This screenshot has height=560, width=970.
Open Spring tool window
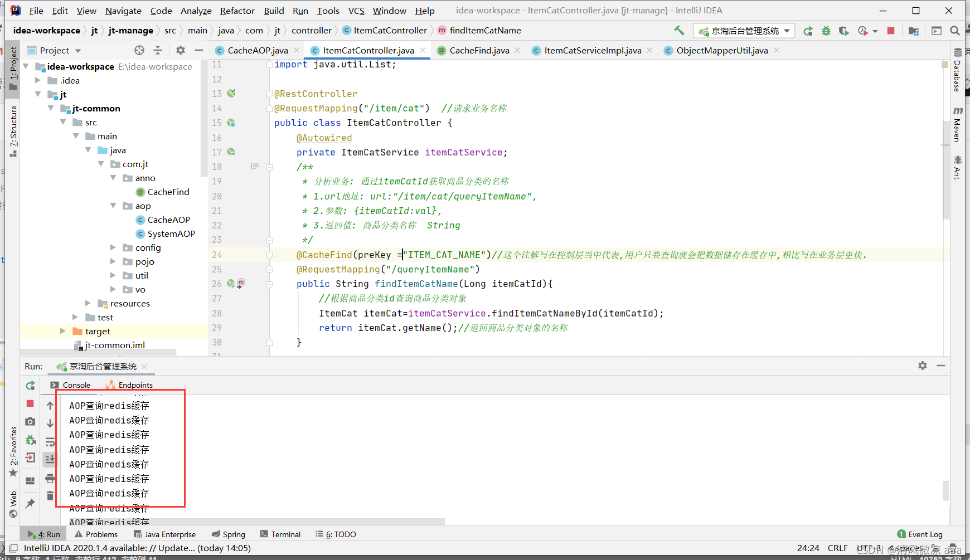coord(228,534)
